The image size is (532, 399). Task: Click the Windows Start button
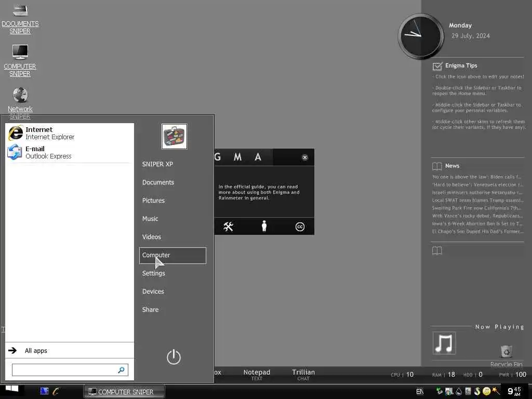(12, 390)
